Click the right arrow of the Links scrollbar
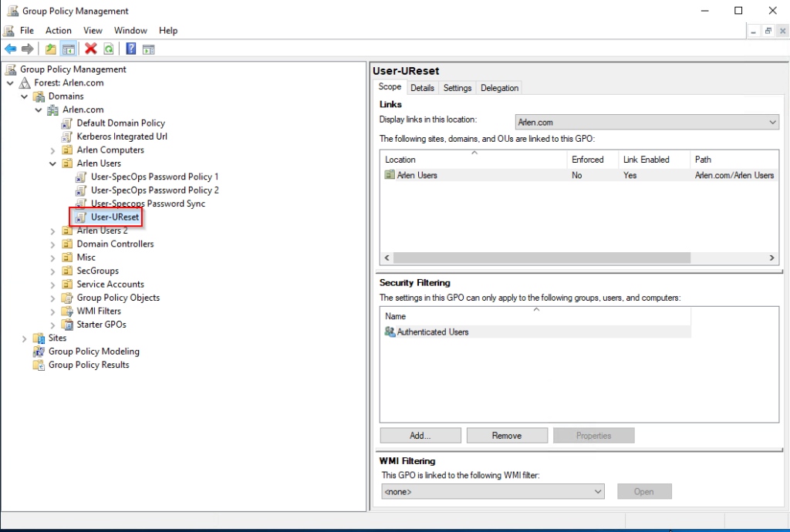 pyautogui.click(x=771, y=258)
